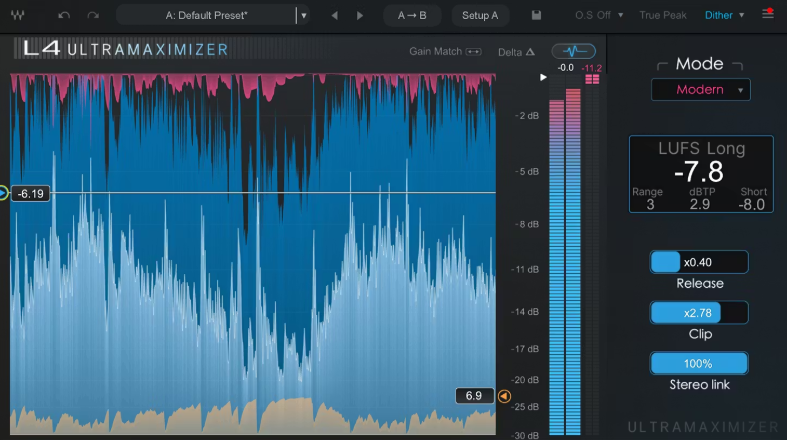Click the Short LUFS value -8.0
This screenshot has width=787, height=440.
tap(751, 204)
